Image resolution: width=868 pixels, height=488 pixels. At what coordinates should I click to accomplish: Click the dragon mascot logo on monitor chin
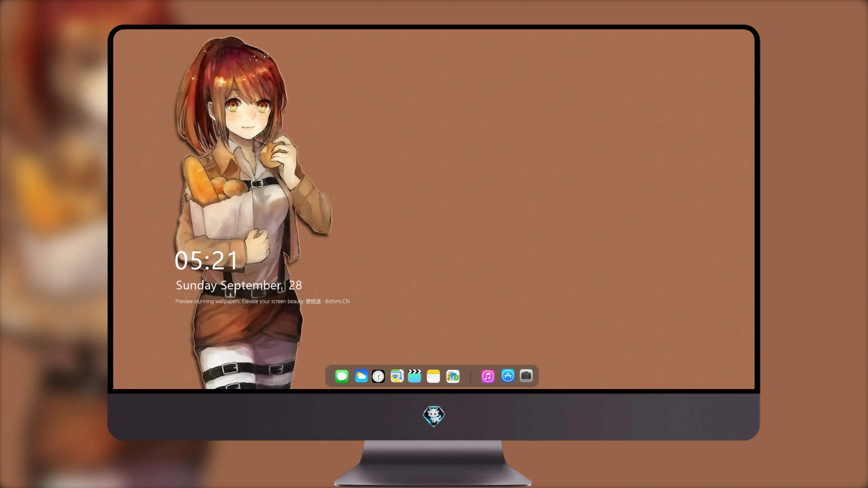click(434, 416)
